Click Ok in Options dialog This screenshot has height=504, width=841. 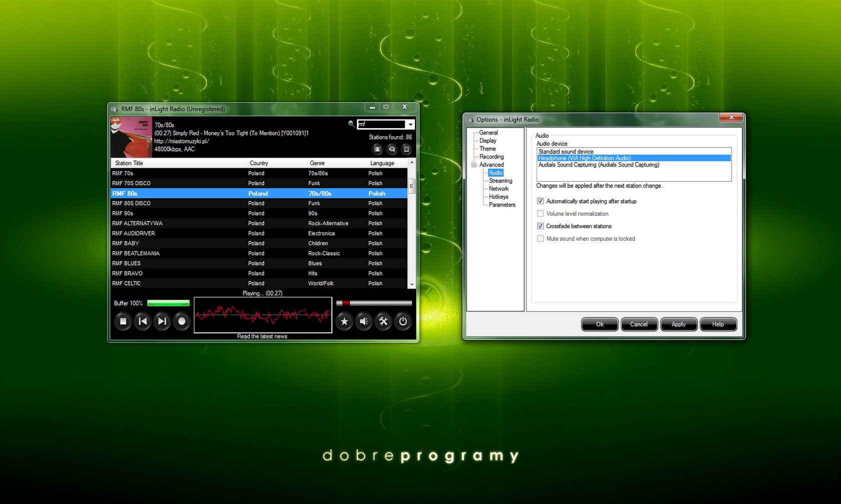600,324
